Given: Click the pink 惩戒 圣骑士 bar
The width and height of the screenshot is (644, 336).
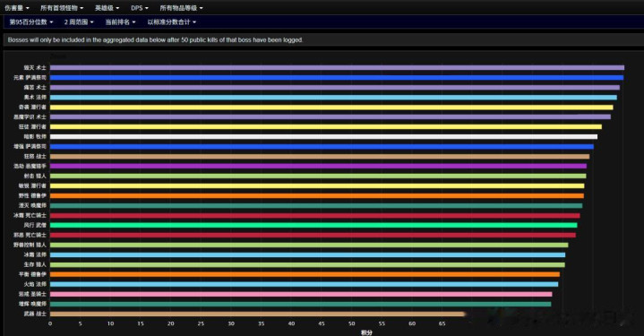Looking at the screenshot, I should click(301, 294).
